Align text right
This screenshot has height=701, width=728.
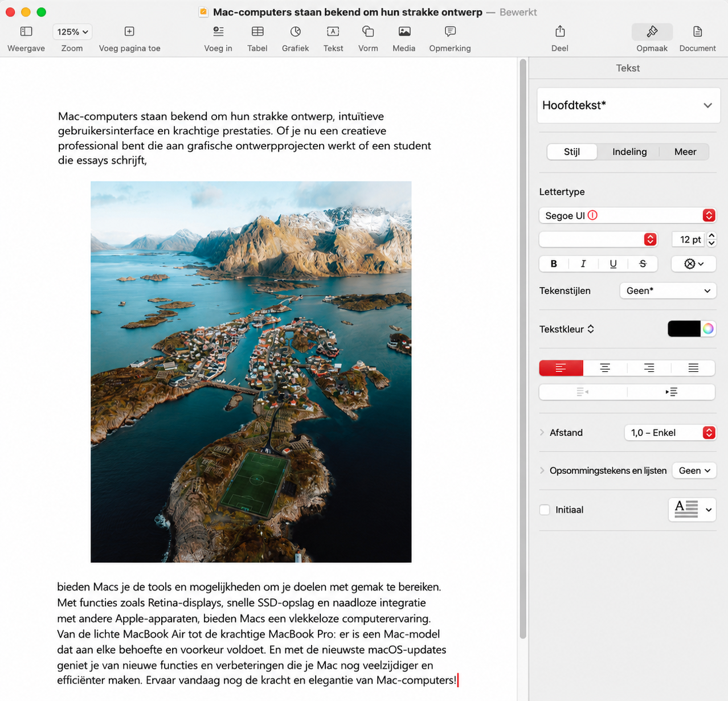(649, 368)
